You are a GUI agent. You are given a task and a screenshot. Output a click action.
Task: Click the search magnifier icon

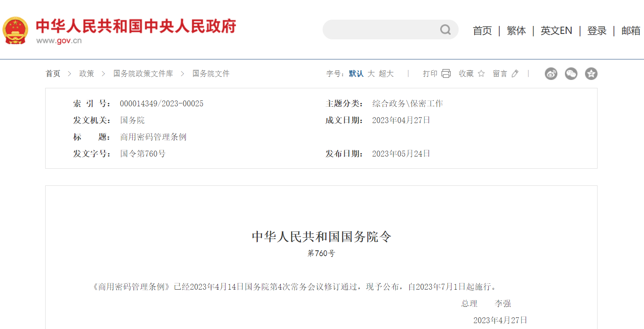[445, 30]
